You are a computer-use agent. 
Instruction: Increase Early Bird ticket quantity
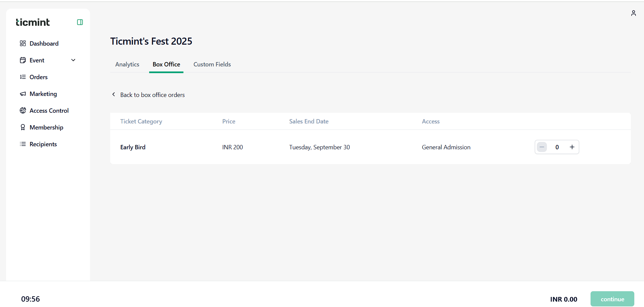pos(572,147)
